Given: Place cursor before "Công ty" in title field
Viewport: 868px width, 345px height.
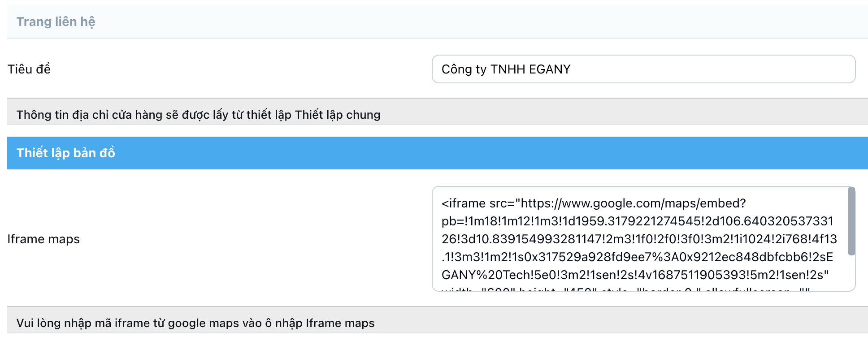Looking at the screenshot, I should click(x=442, y=69).
